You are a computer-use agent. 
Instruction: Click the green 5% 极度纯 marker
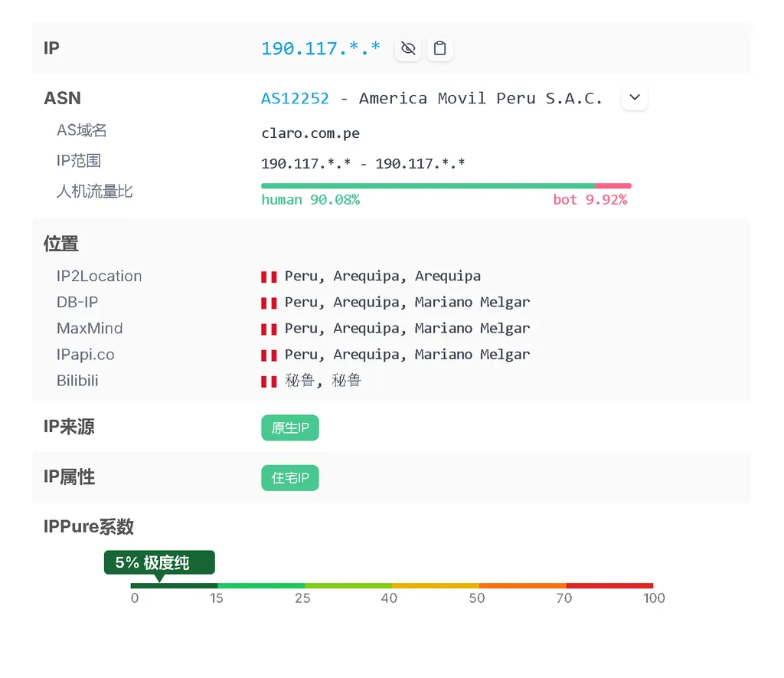(158, 562)
